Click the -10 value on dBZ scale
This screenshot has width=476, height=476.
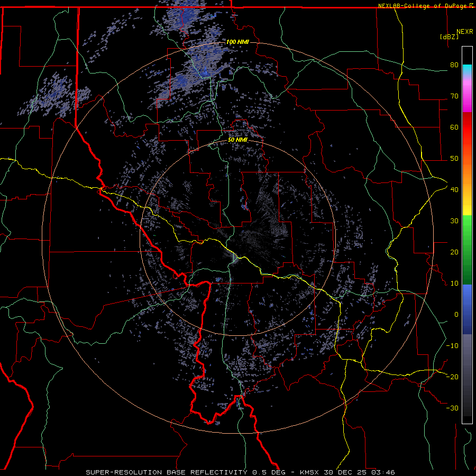coord(452,345)
